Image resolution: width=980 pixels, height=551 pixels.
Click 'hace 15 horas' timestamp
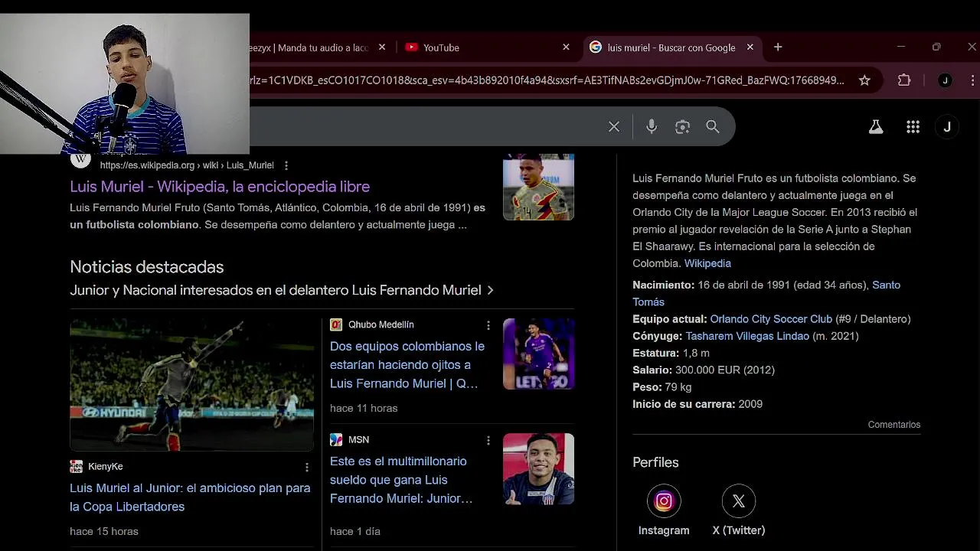pos(104,531)
